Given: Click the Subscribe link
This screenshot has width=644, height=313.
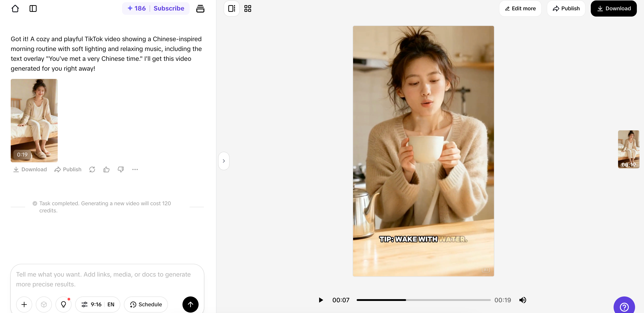Looking at the screenshot, I should coord(169,8).
